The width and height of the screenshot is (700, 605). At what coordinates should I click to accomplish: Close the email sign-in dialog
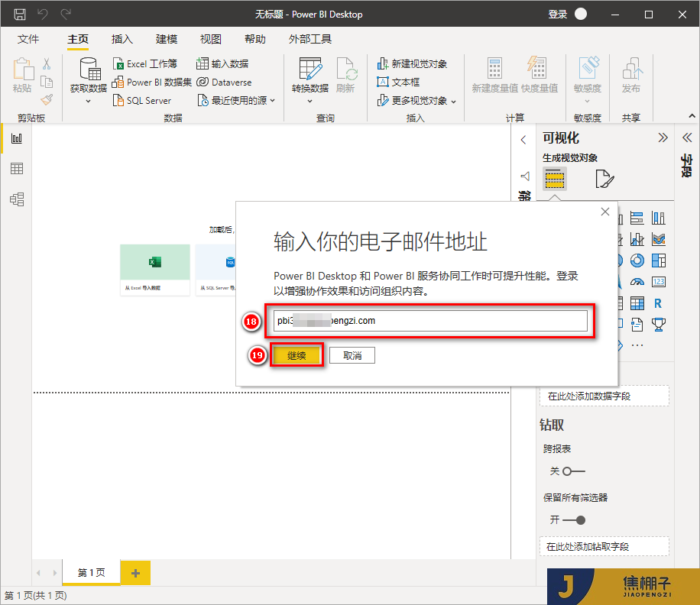pyautogui.click(x=605, y=212)
